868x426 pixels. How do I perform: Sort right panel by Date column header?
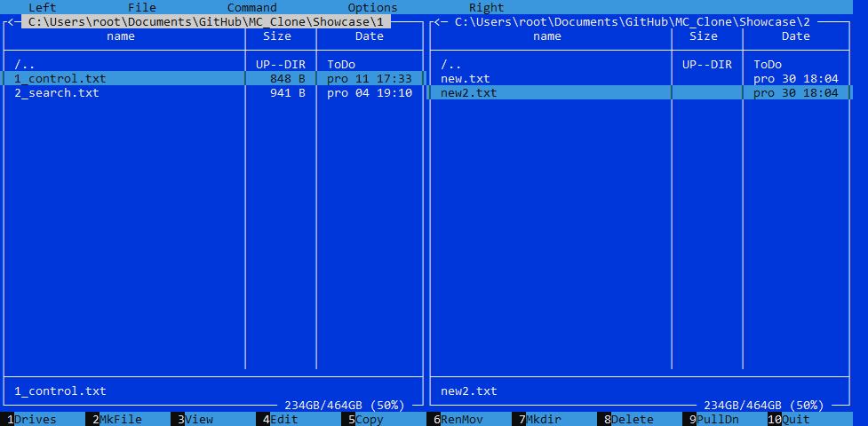(x=795, y=36)
